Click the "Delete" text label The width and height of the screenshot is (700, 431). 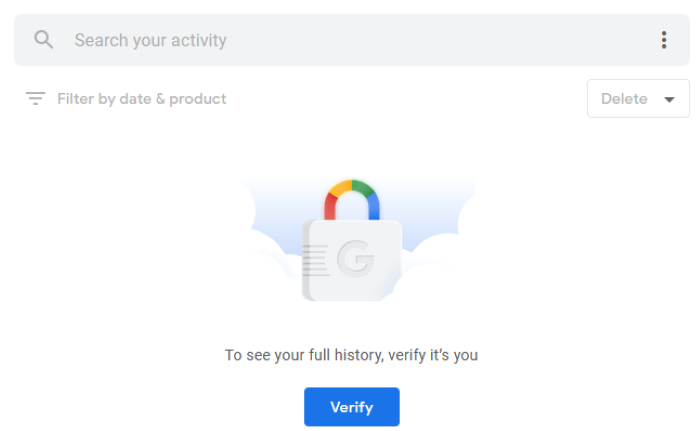coord(624,99)
